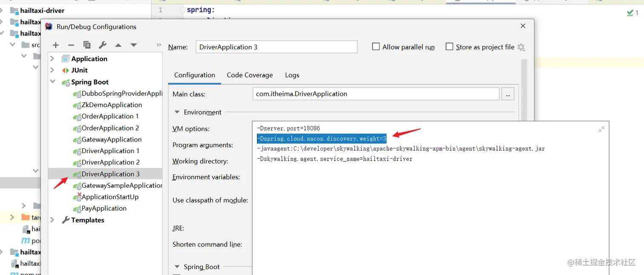644x275 pixels.
Task: Click the Working directory label
Action: click(x=200, y=161)
